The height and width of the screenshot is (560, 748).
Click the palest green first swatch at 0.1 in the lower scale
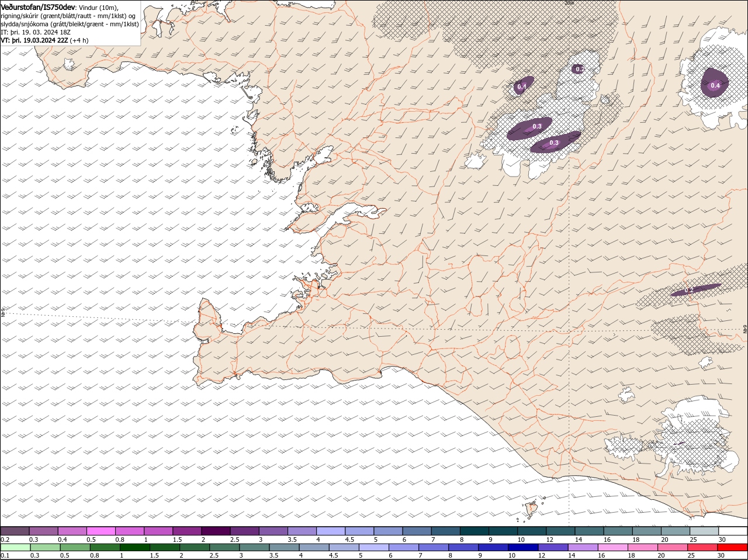click(15, 547)
